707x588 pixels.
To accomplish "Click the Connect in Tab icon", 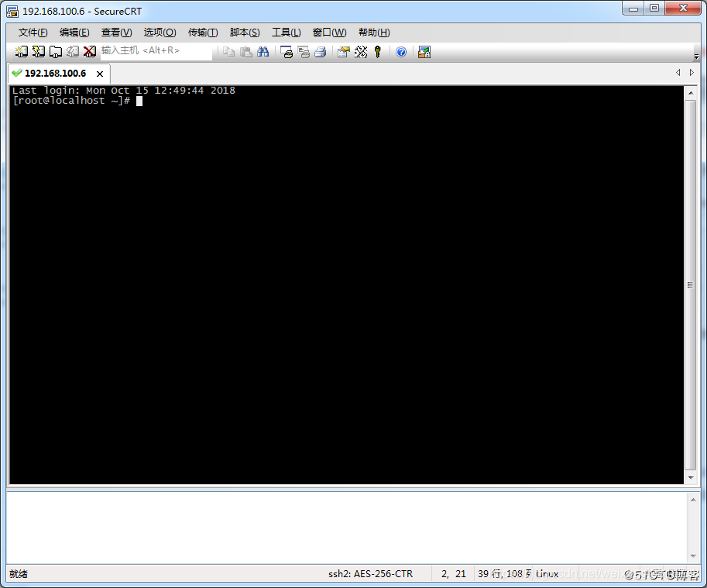I will pos(56,52).
